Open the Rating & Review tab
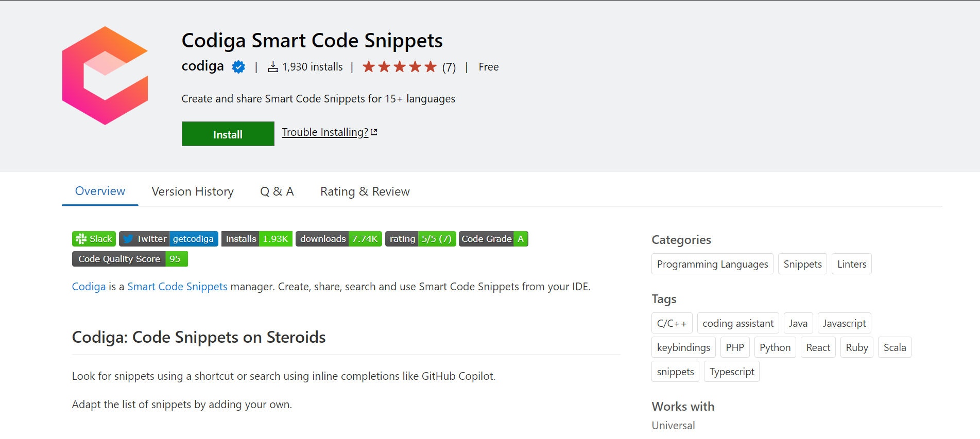The width and height of the screenshot is (980, 439). tap(365, 191)
